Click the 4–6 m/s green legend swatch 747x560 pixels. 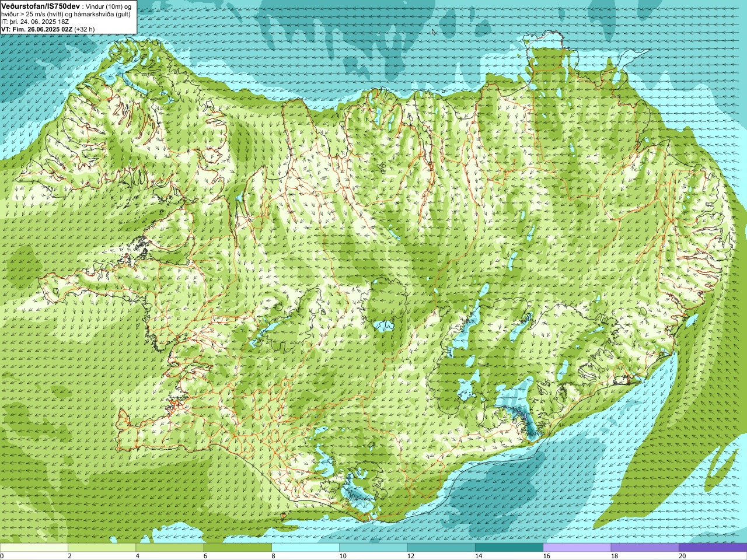click(170, 548)
